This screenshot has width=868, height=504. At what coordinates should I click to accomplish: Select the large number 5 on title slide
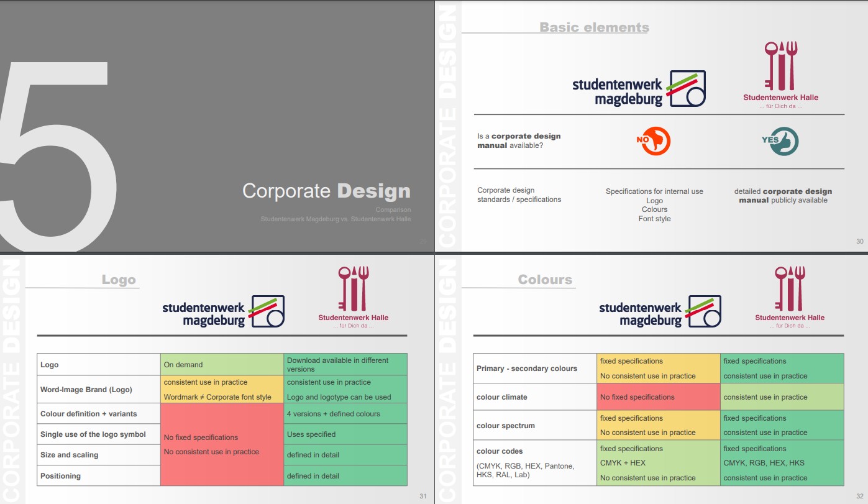pos(59,155)
